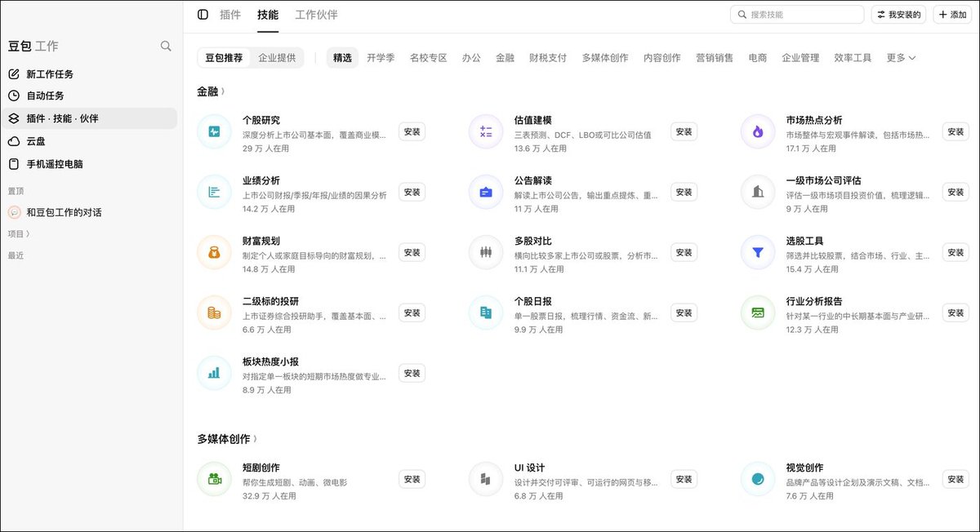980x532 pixels.
Task: Open the 一级市场公司评估 icon
Action: pos(758,192)
